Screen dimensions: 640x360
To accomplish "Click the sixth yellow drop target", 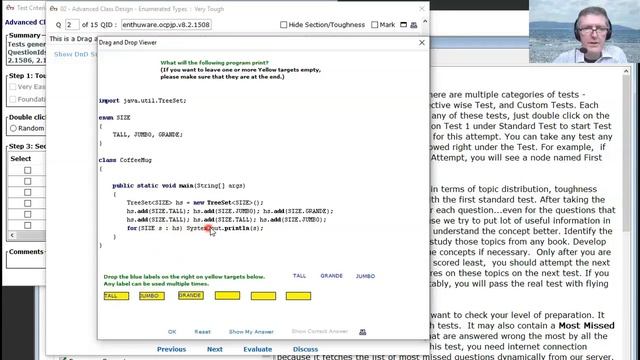I will tap(298, 296).
